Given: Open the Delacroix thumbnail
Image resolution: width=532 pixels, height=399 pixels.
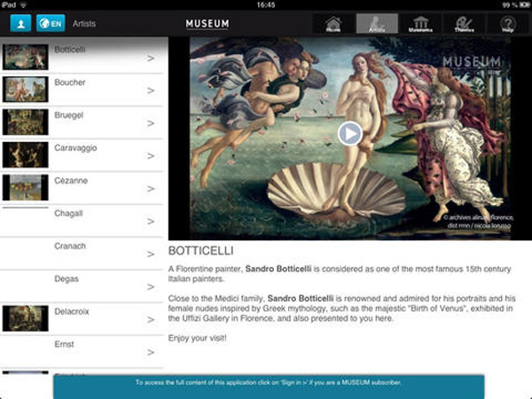Looking at the screenshot, I should 26,318.
